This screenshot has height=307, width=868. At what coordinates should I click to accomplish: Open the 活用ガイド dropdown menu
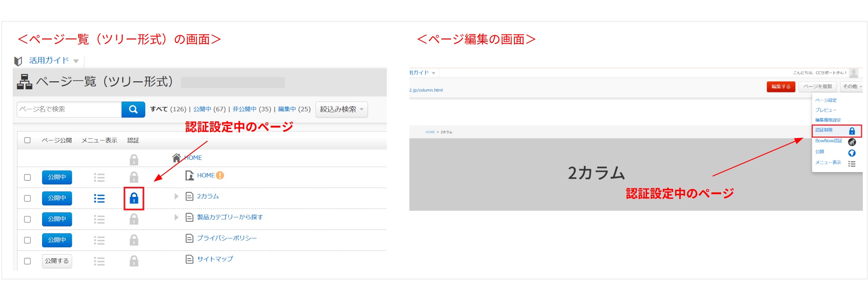coord(54,61)
